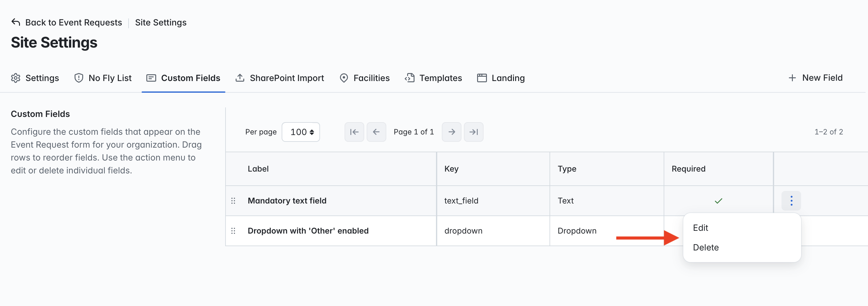
Task: Click the Settings gear icon
Action: [16, 78]
